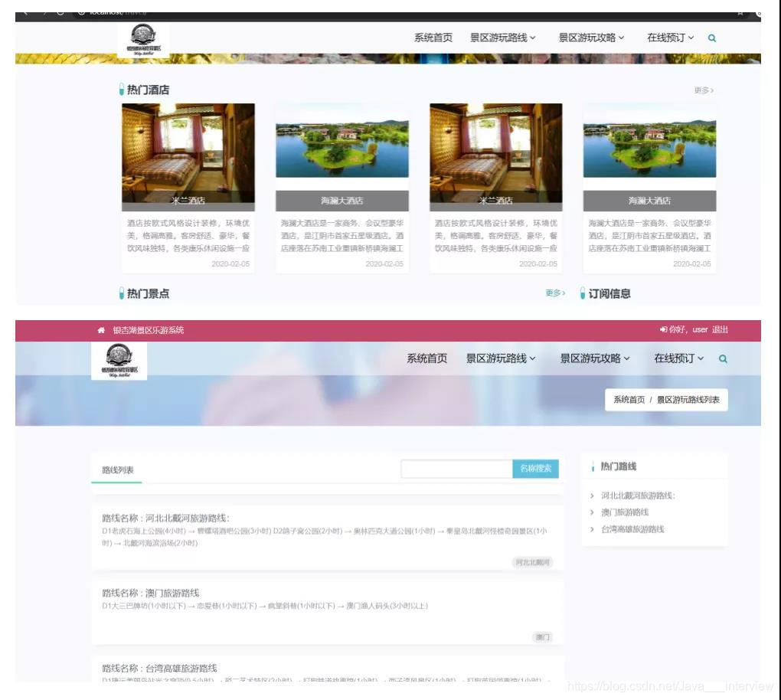Click the section icon next to 热门景点
781x700 pixels.
click(x=119, y=293)
